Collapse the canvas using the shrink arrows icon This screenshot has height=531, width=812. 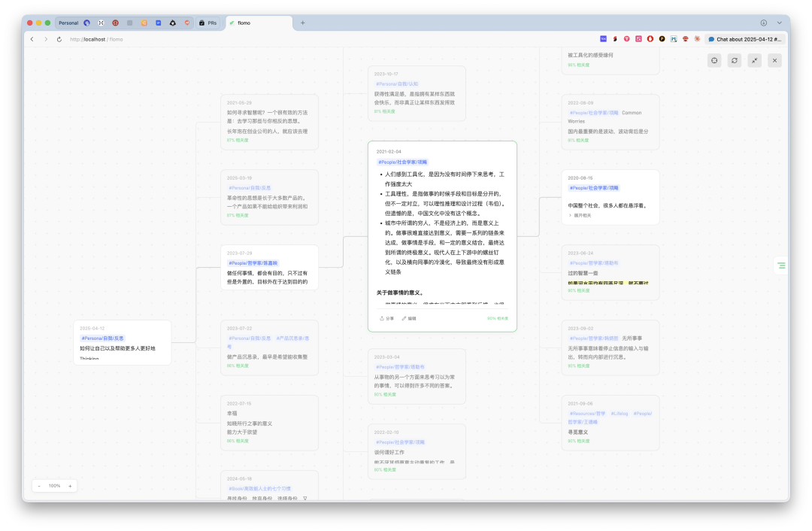[755, 61]
